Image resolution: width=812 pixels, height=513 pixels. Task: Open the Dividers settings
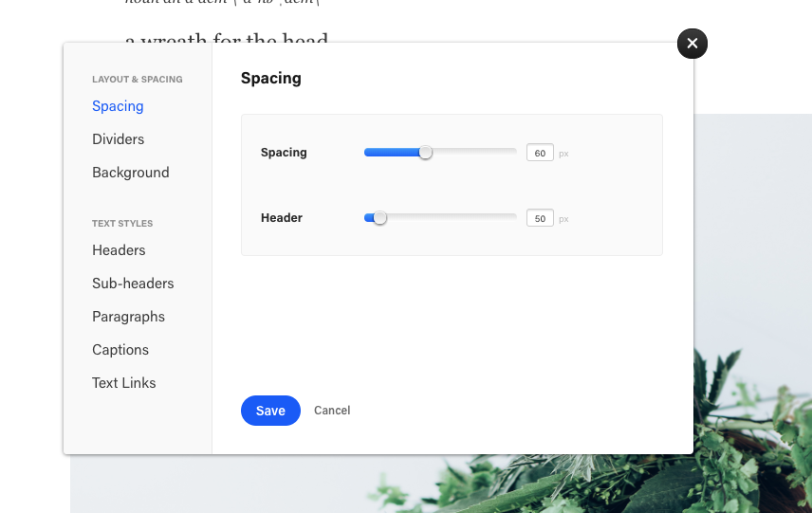118,139
